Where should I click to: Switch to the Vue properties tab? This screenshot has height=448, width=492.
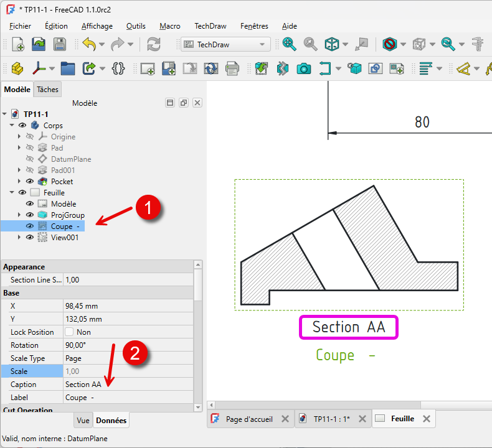click(x=83, y=421)
